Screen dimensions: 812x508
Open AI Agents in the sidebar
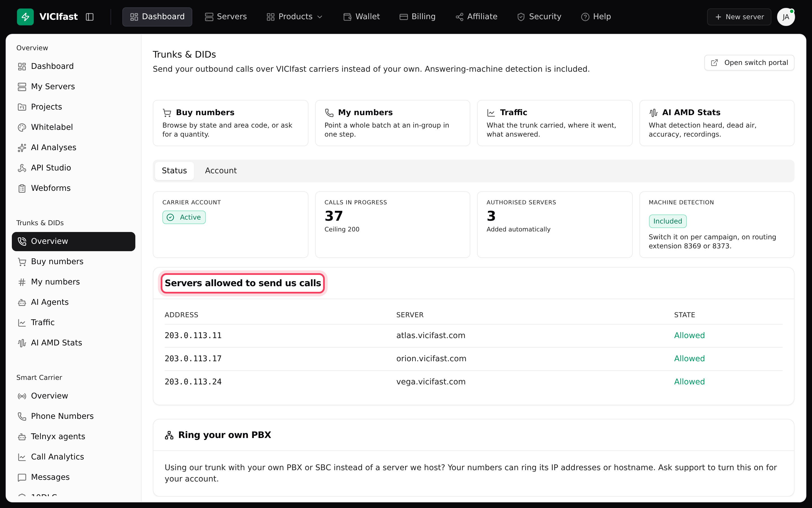point(74,302)
